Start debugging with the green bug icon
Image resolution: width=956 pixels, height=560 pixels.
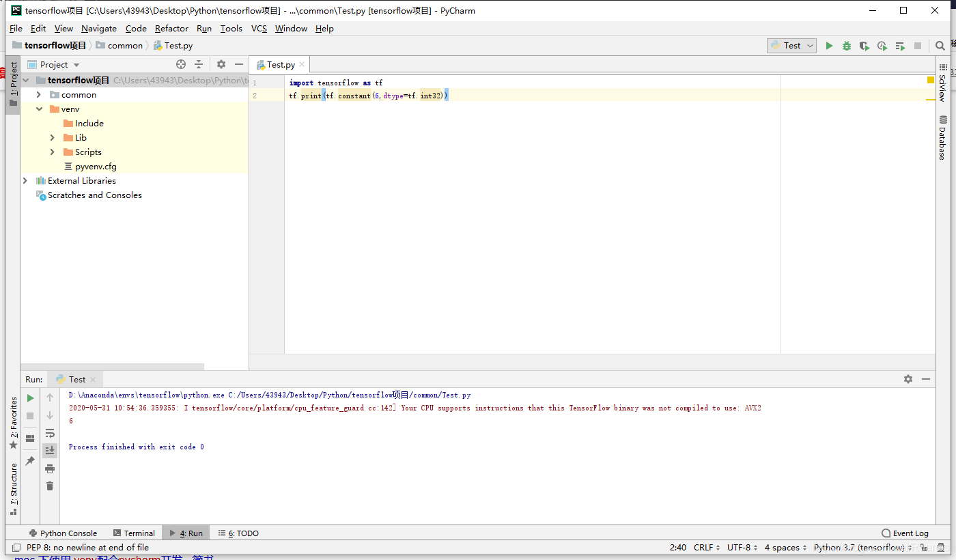847,46
